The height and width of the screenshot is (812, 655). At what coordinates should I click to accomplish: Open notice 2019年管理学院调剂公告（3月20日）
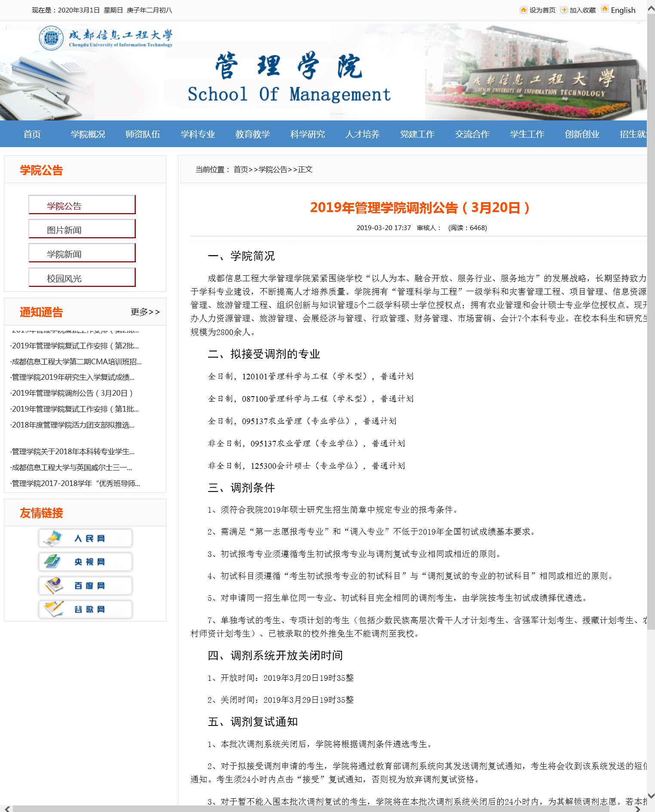71,393
